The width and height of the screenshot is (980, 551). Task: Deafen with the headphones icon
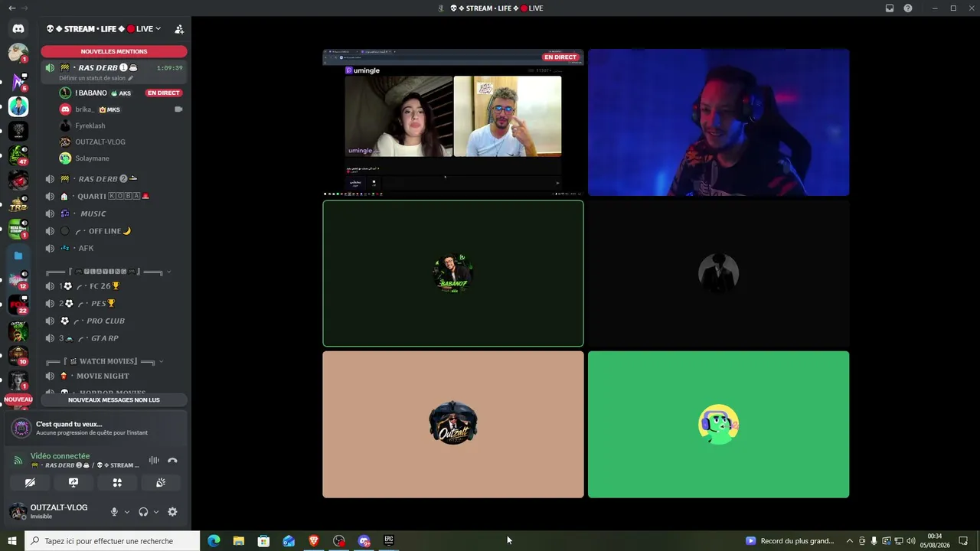click(x=143, y=512)
